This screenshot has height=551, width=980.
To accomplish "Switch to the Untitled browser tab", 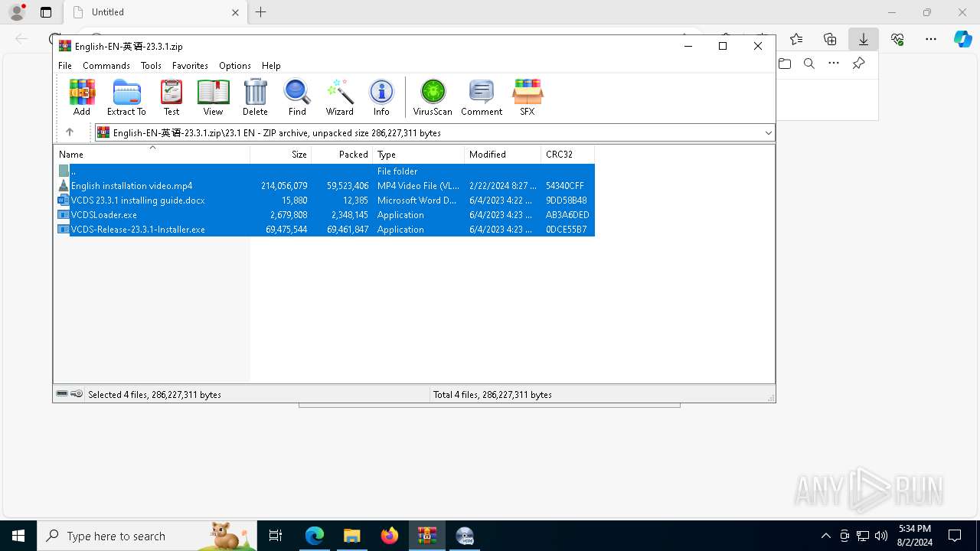I will (x=154, y=12).
